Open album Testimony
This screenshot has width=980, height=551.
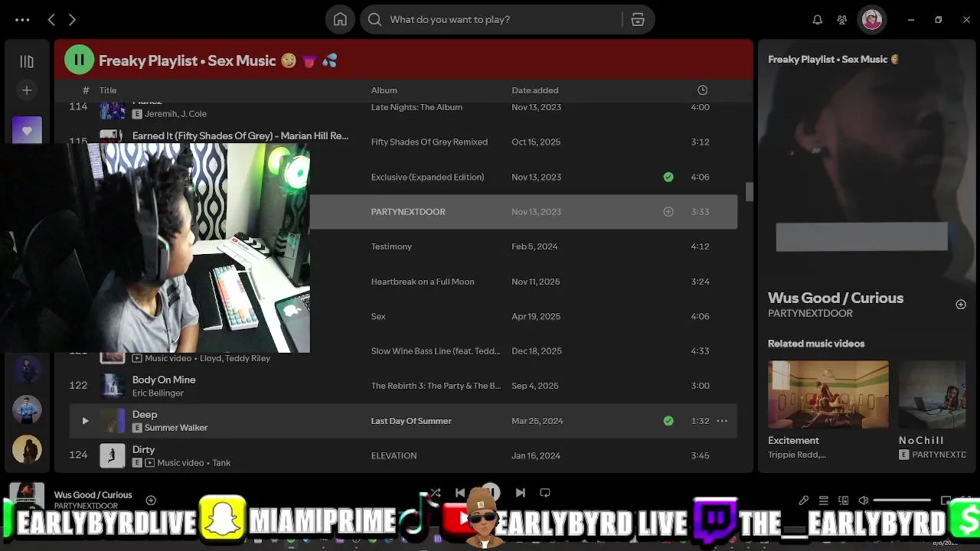pyautogui.click(x=391, y=246)
